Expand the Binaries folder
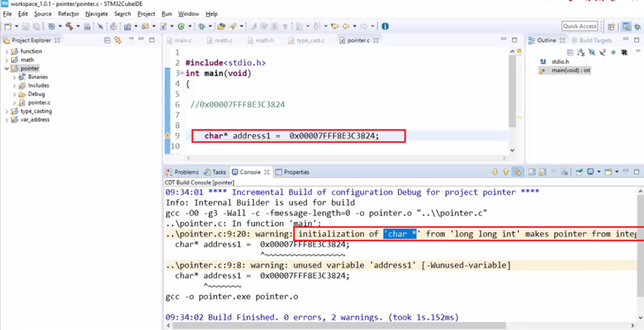The height and width of the screenshot is (330, 644). pos(14,77)
